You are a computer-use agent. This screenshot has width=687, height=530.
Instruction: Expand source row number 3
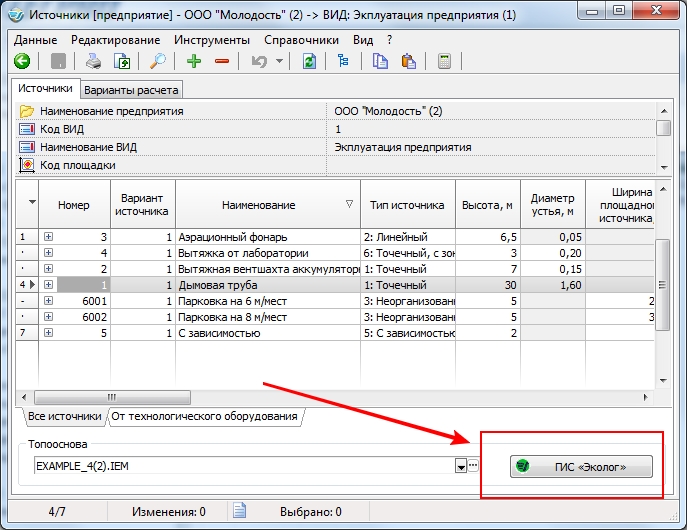pos(48,237)
